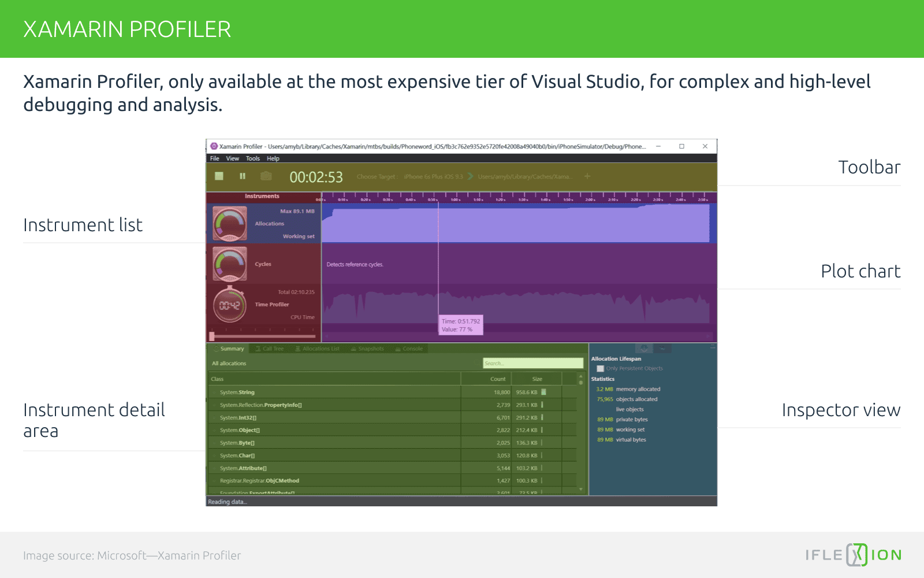
Task: Select the Allocations instrument gauge icon
Action: pyautogui.click(x=230, y=224)
